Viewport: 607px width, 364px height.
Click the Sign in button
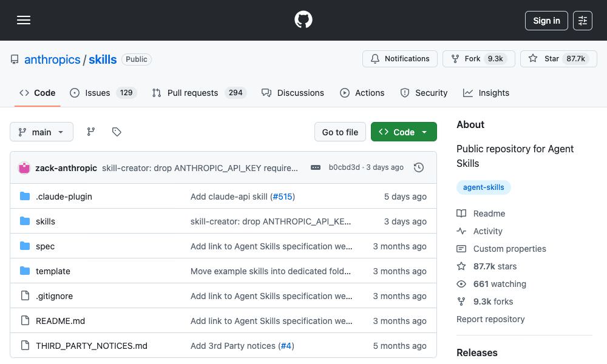(x=546, y=20)
